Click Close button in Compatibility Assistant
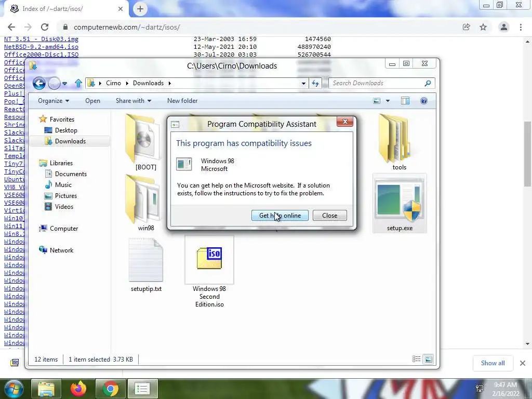 coord(329,216)
